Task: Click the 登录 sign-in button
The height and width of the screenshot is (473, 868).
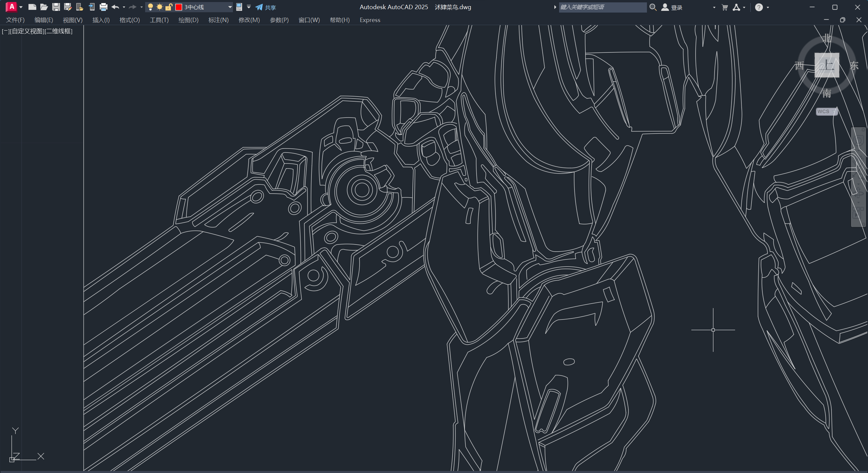Action: click(672, 7)
